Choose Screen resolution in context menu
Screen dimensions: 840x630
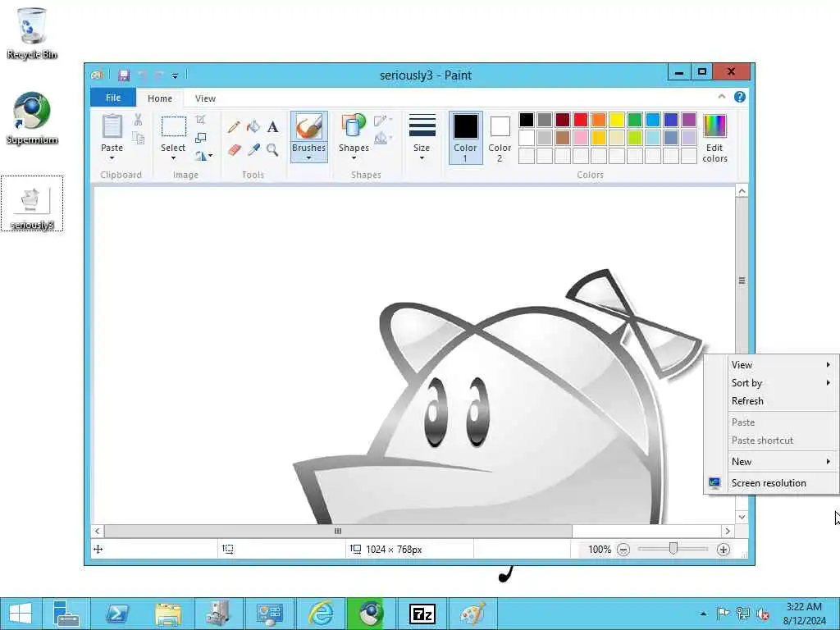click(x=771, y=483)
